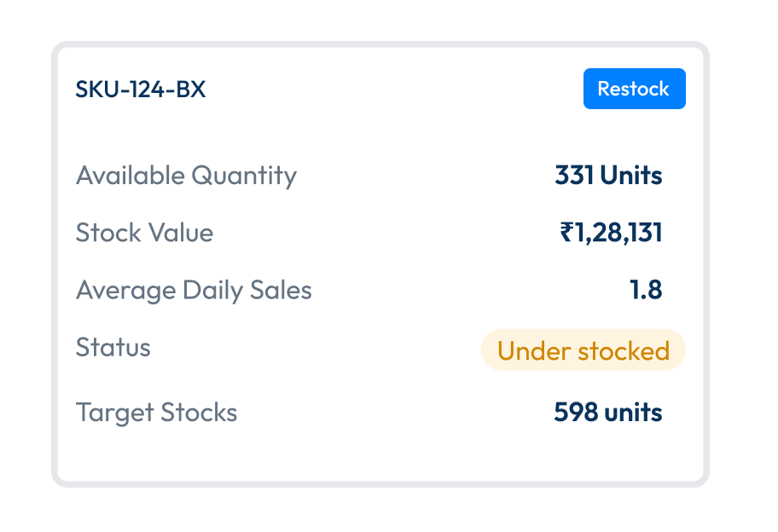Select the 1.8 average sales figure
The width and height of the screenshot is (778, 532).
click(x=646, y=290)
